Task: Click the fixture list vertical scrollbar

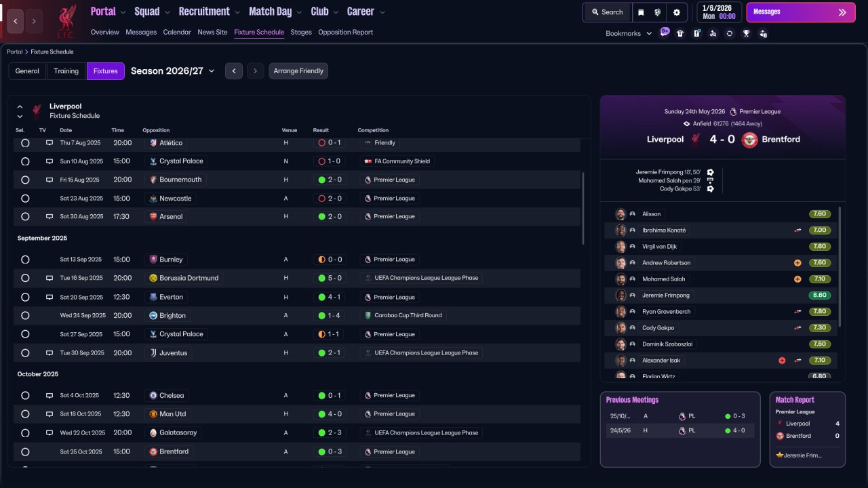Action: pyautogui.click(x=583, y=208)
